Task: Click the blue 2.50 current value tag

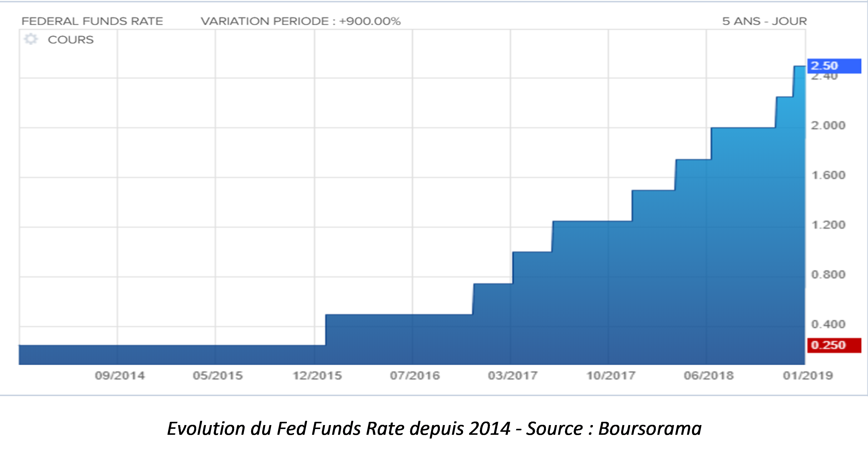Action: click(x=834, y=66)
